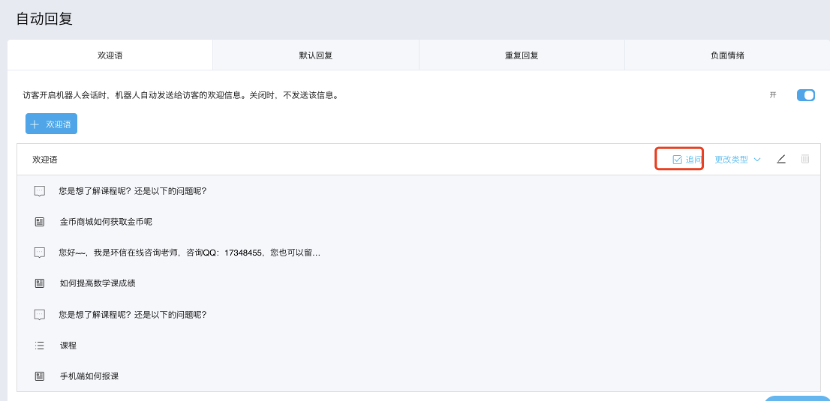Click the article icon beside 如何提高数学课成绩
830x402 pixels.
tap(40, 283)
